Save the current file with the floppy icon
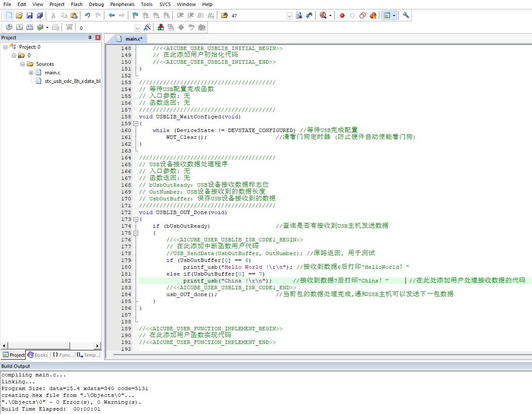This screenshot has height=414, width=532. 30,15
